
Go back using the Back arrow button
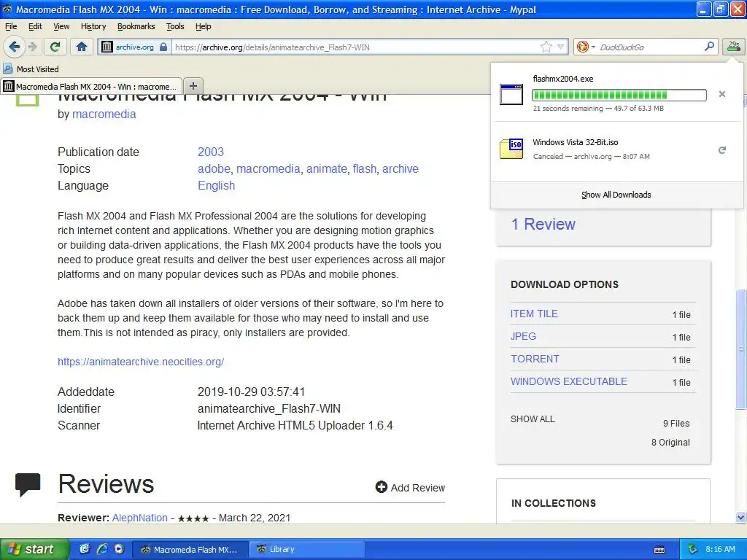pyautogui.click(x=15, y=47)
